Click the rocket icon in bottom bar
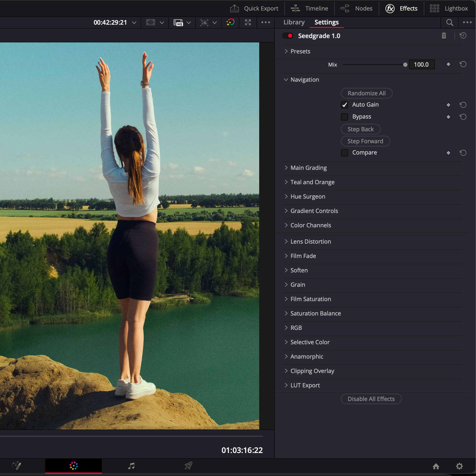Screen dimensions: 476x476 (x=189, y=466)
